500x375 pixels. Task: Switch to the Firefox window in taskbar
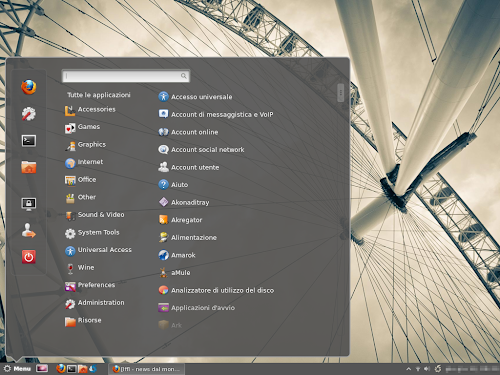click(147, 369)
